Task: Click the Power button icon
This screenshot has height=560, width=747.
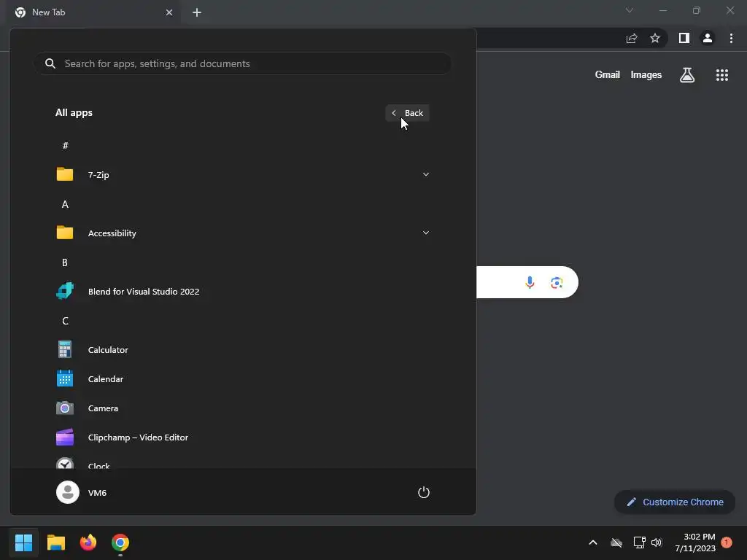Action: (x=424, y=492)
